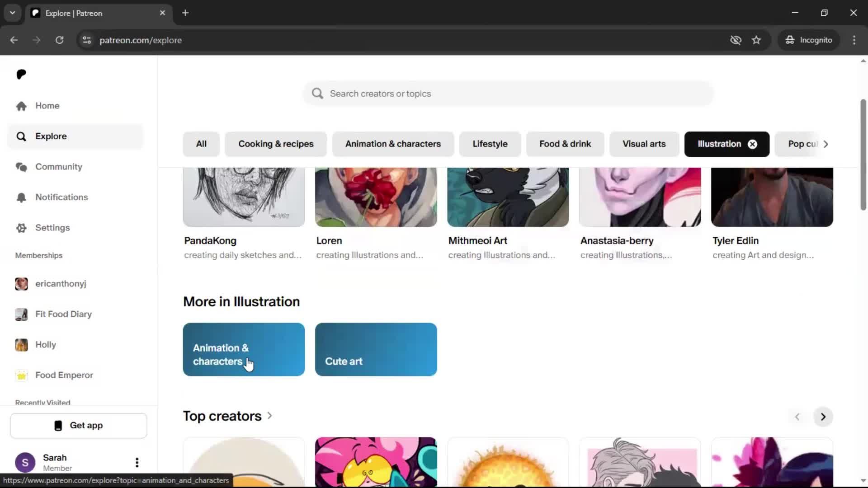The width and height of the screenshot is (868, 488).
Task: Click Sarah's profile avatar
Action: (x=25, y=462)
